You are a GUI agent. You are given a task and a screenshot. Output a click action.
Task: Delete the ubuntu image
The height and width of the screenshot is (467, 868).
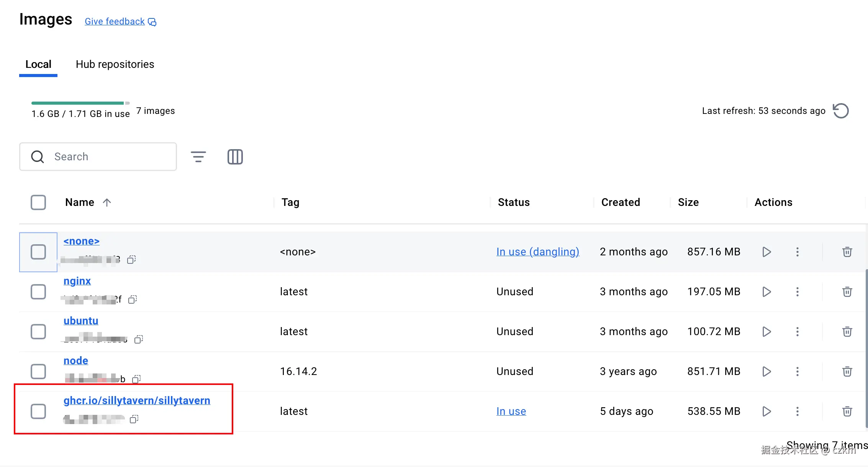coord(847,332)
